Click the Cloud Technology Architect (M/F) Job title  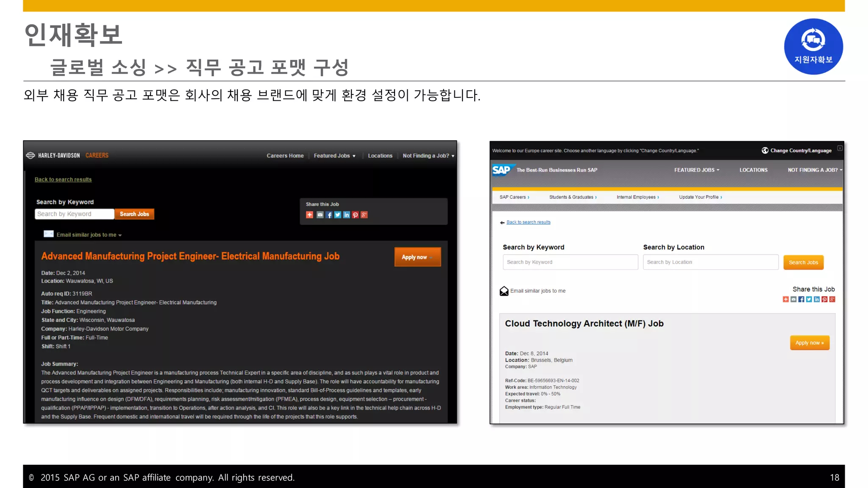pyautogui.click(x=584, y=324)
